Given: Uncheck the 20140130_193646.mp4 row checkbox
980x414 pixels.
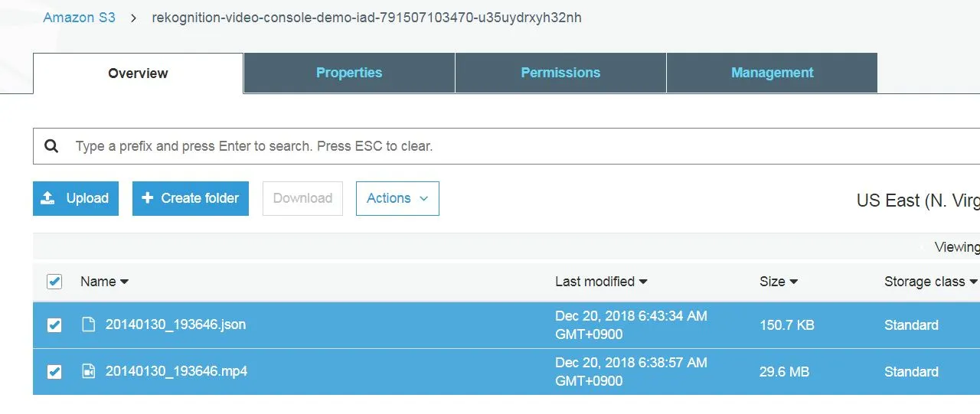Looking at the screenshot, I should 54,372.
